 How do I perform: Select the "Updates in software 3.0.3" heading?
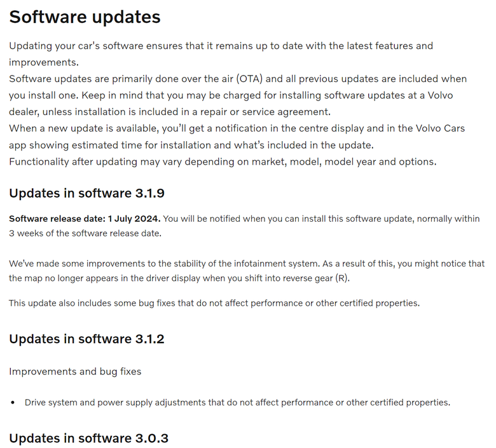pos(88,438)
